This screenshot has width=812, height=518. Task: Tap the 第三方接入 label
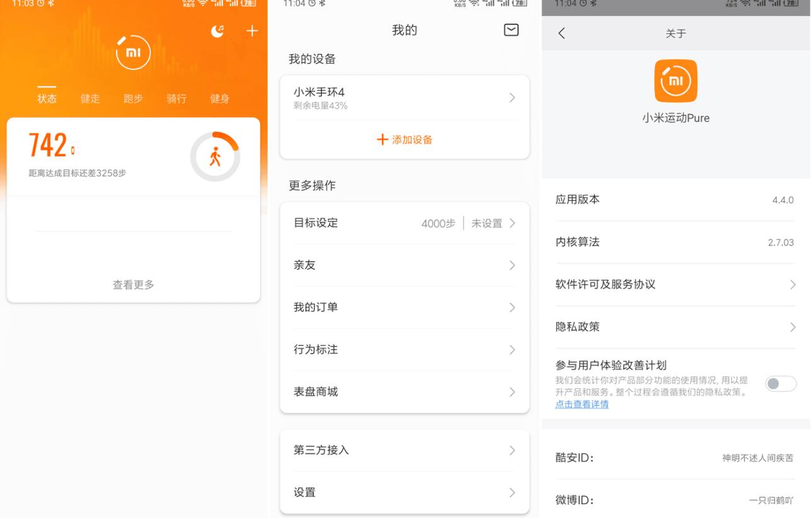tap(321, 451)
